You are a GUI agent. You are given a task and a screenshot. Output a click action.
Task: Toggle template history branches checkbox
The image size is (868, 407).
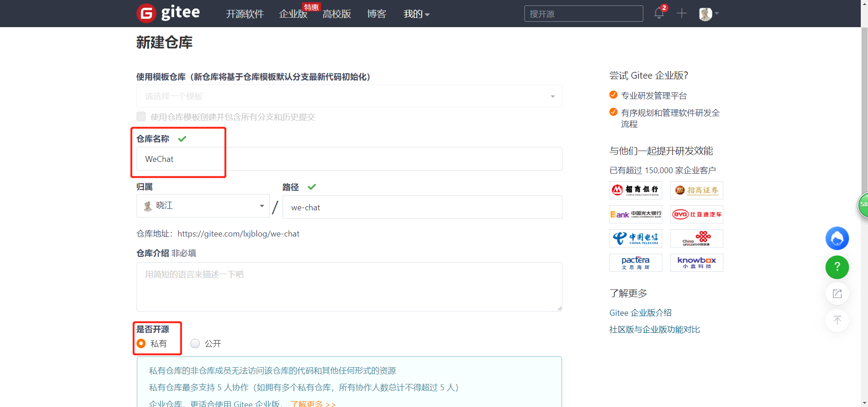[x=141, y=117]
